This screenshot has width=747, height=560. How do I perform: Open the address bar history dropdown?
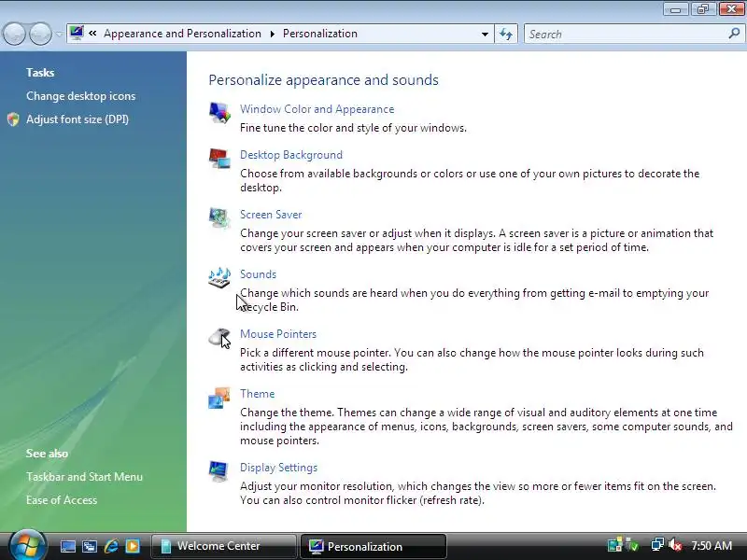coord(485,34)
